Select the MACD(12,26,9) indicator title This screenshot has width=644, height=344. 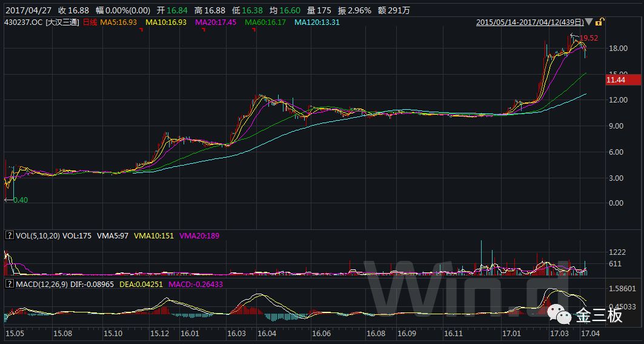(x=42, y=283)
